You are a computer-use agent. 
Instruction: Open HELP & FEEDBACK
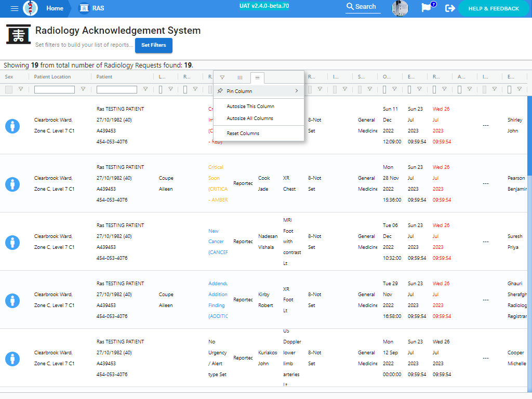[x=494, y=8]
